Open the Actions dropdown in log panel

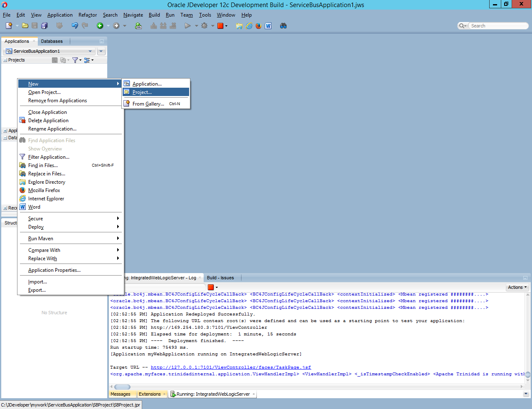(517, 287)
